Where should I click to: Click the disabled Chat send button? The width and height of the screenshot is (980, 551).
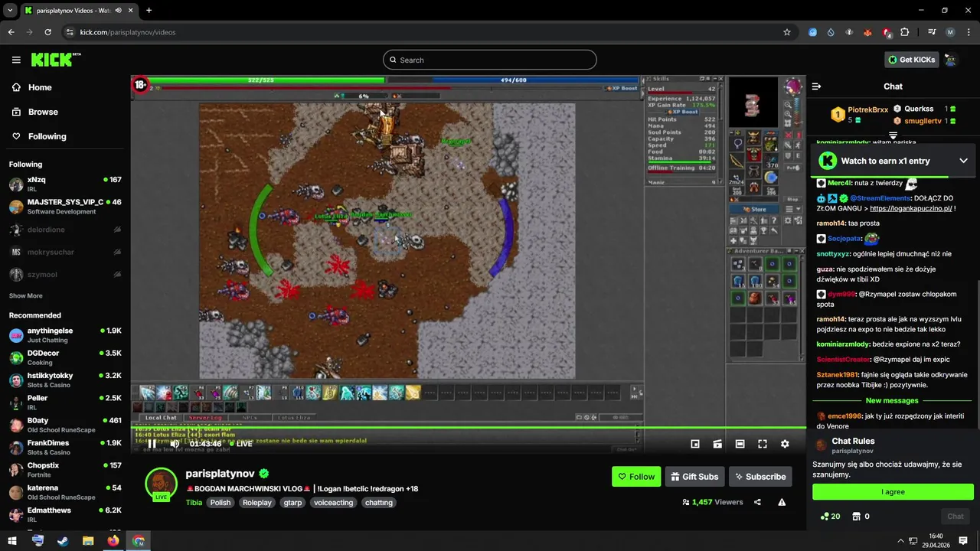tap(955, 517)
